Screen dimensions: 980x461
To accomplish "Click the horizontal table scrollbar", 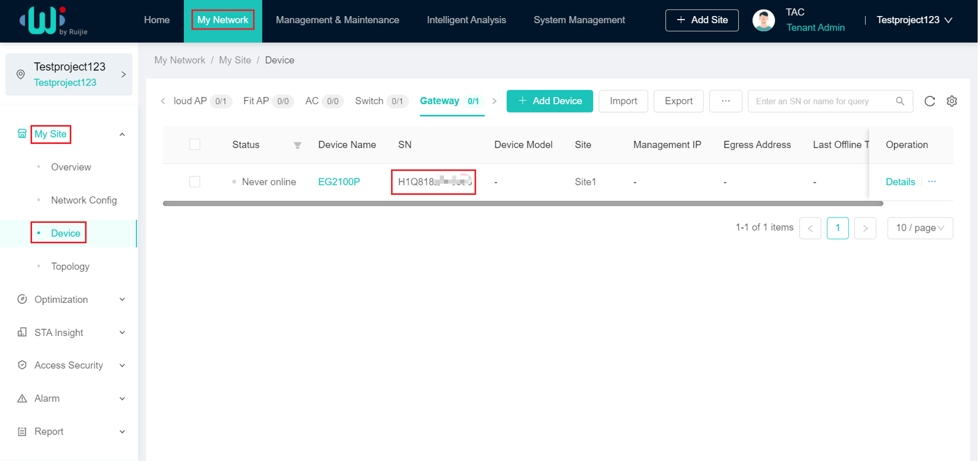I will click(x=523, y=203).
